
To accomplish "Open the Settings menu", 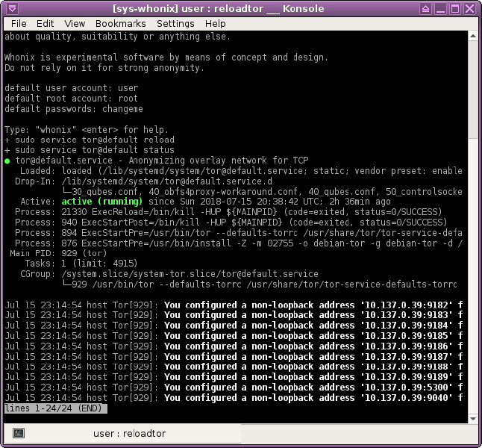I will pyautogui.click(x=175, y=24).
